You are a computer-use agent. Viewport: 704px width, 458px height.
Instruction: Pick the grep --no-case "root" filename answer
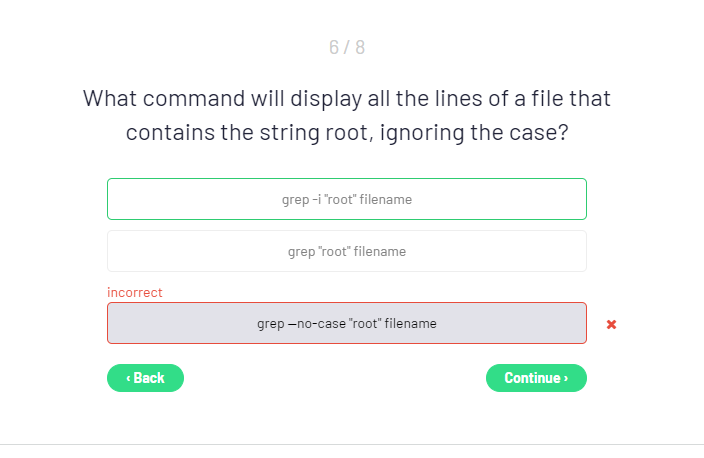346,323
